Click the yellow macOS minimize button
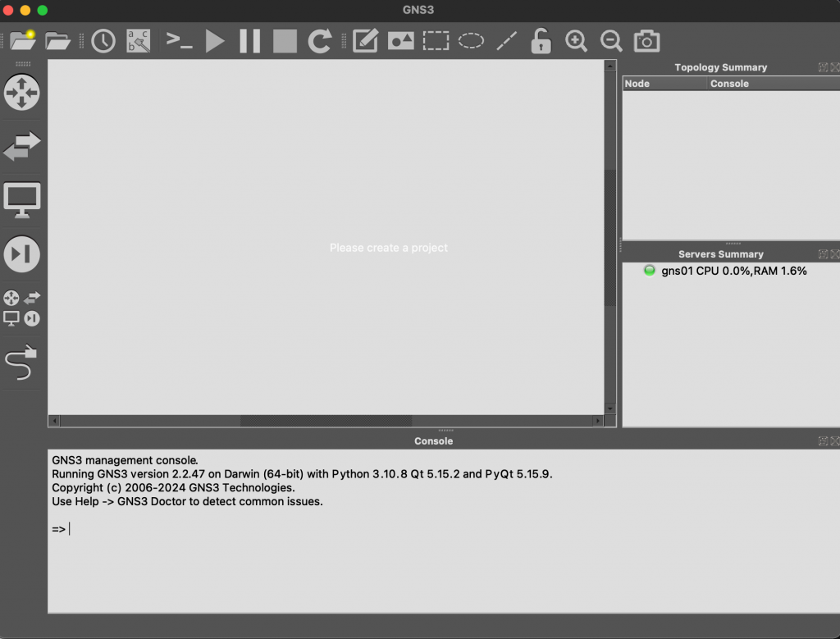The height and width of the screenshot is (639, 840). [x=25, y=10]
